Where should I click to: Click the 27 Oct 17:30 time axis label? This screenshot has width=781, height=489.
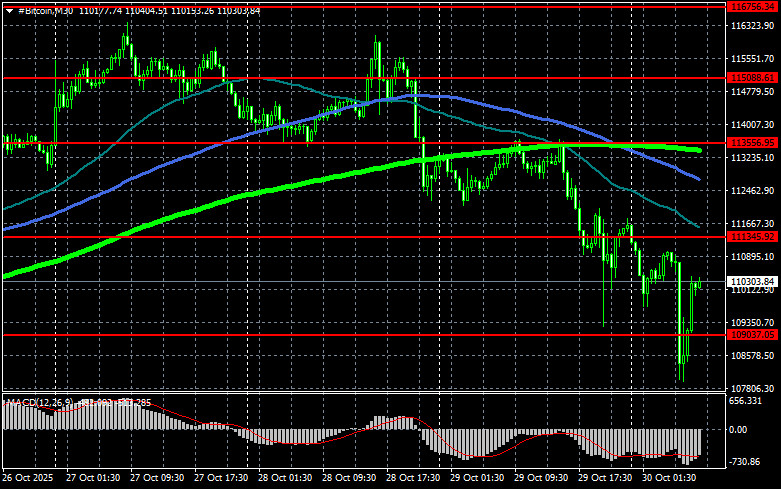click(221, 478)
